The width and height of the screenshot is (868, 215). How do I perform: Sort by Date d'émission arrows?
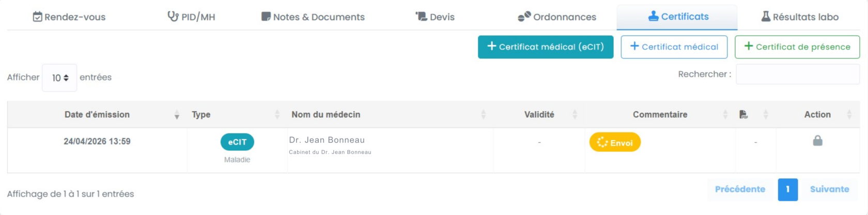coord(177,115)
